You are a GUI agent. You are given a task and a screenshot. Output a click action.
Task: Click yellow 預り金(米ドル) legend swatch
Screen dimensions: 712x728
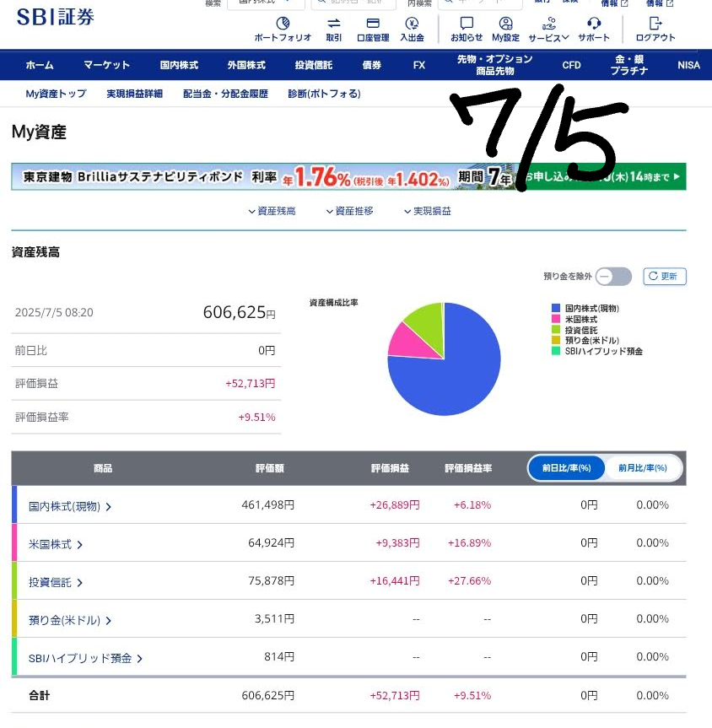point(555,340)
